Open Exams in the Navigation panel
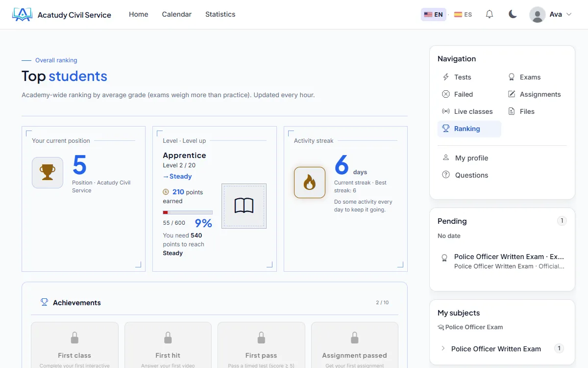This screenshot has height=368, width=588. 535,77
